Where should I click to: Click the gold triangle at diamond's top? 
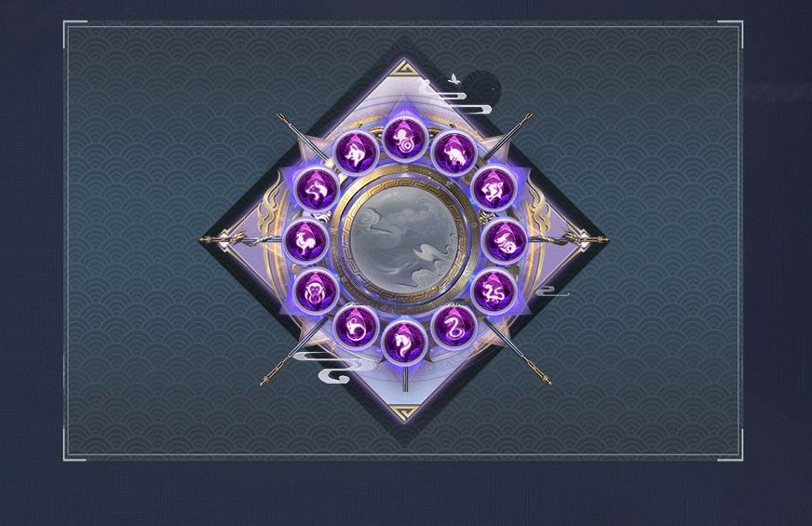tap(405, 68)
